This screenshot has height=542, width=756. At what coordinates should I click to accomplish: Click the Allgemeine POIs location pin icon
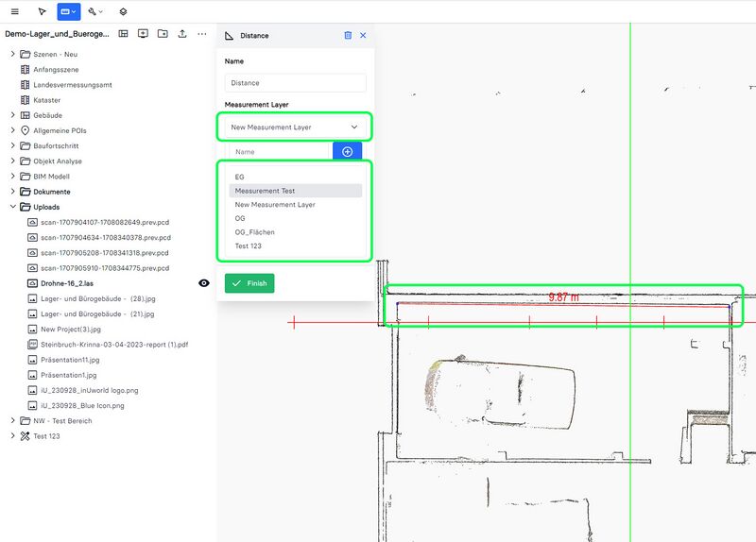coord(26,130)
